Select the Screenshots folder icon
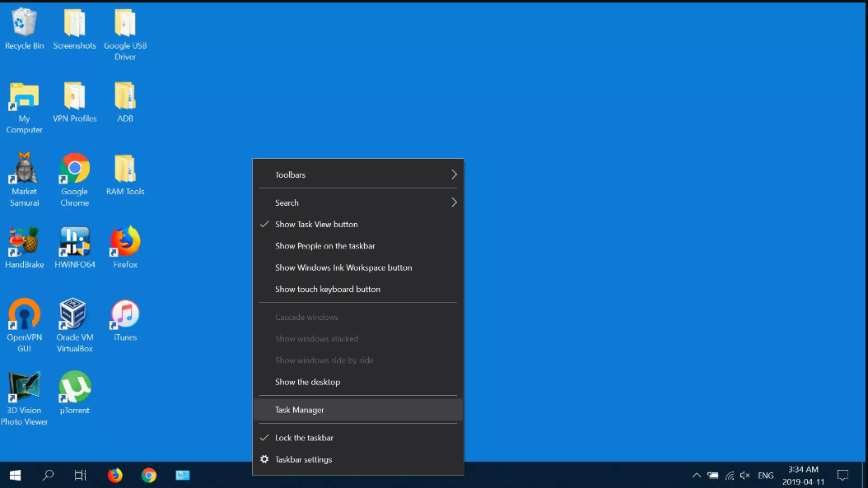Viewport: 868px width, 488px height. coord(74,30)
